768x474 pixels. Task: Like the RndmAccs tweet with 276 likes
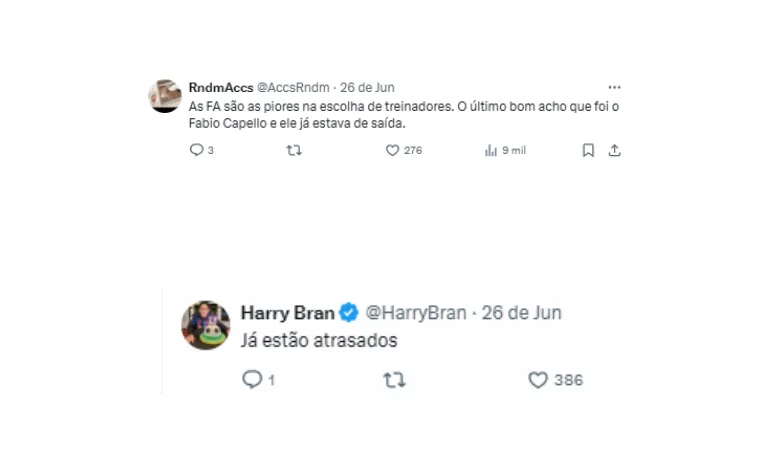tap(393, 150)
